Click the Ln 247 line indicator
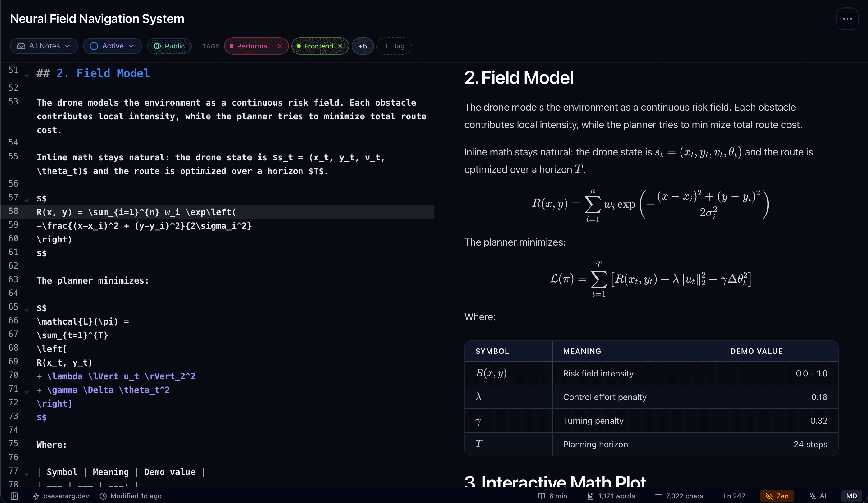The image size is (868, 503). click(734, 496)
